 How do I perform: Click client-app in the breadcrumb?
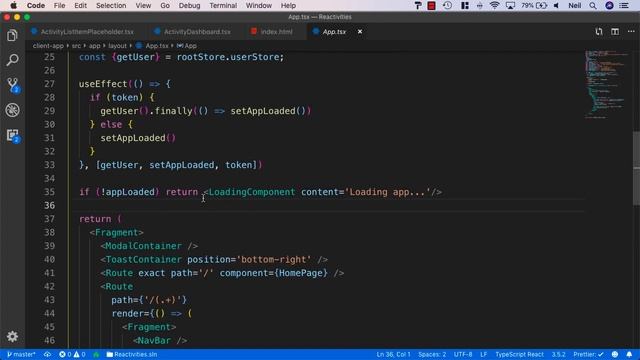48,46
